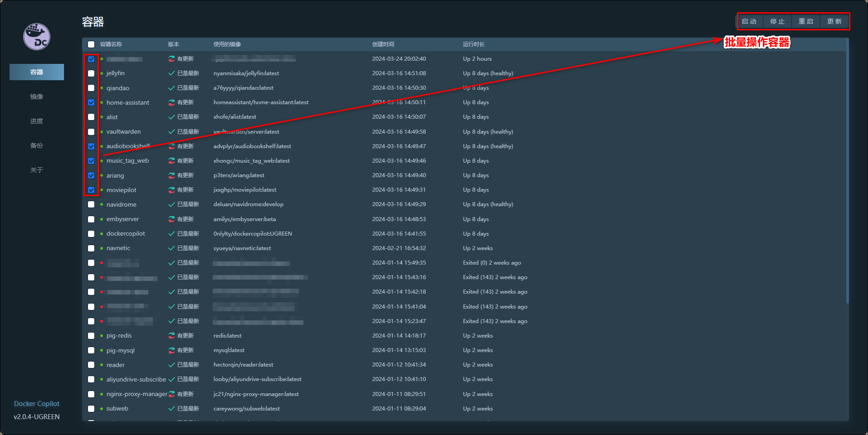
Task: Click the update-available icon for home-assistant
Action: point(171,102)
